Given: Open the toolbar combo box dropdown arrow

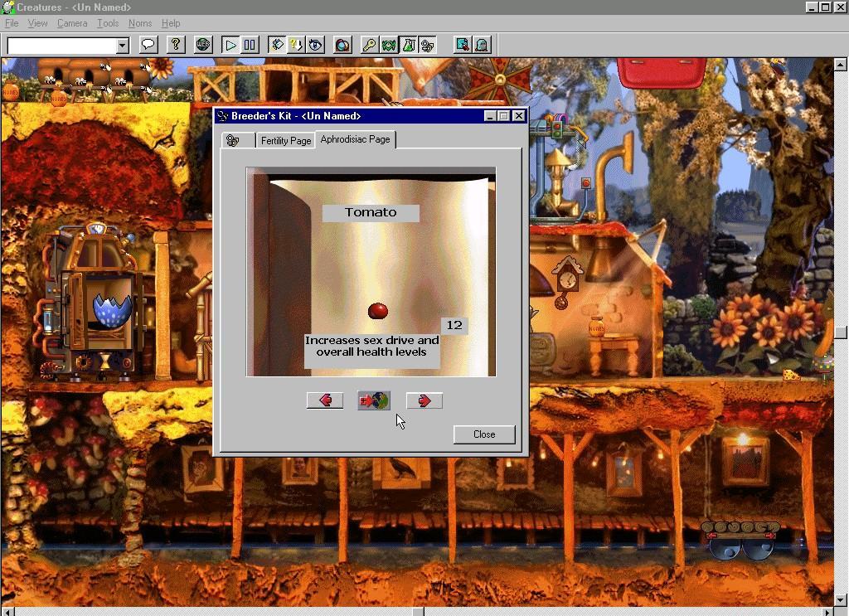Looking at the screenshot, I should 123,46.
